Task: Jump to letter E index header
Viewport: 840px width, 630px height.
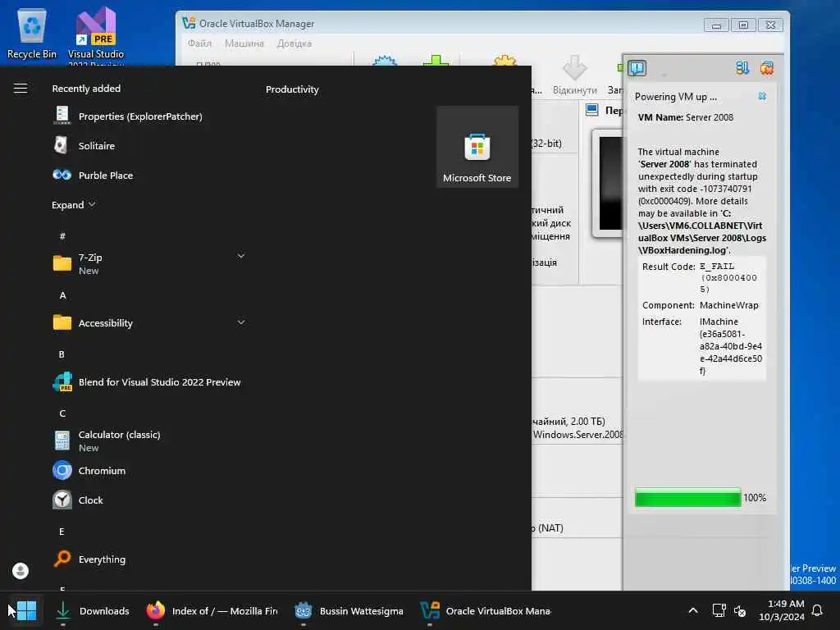Action: point(62,532)
